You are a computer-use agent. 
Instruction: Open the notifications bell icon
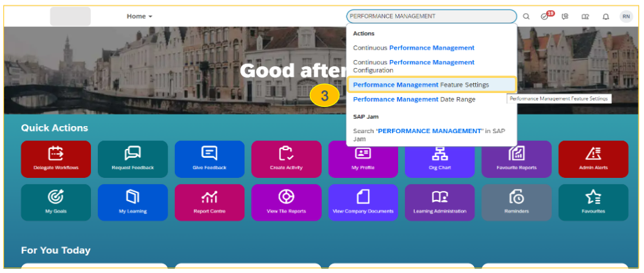coord(605,17)
